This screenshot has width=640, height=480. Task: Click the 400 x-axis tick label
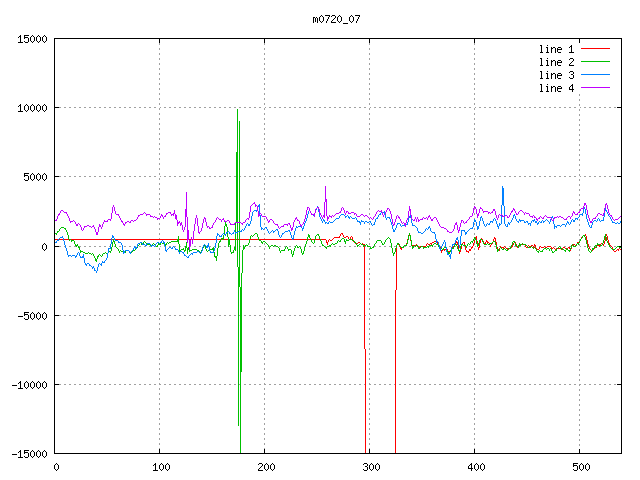coord(475,466)
